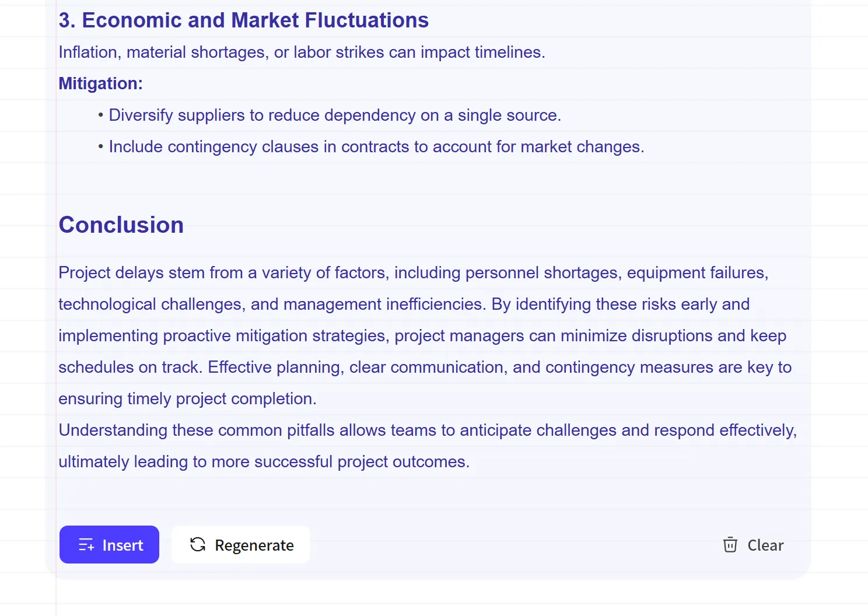868x616 pixels.
Task: Click the contingency clauses bullet text
Action: 377,146
